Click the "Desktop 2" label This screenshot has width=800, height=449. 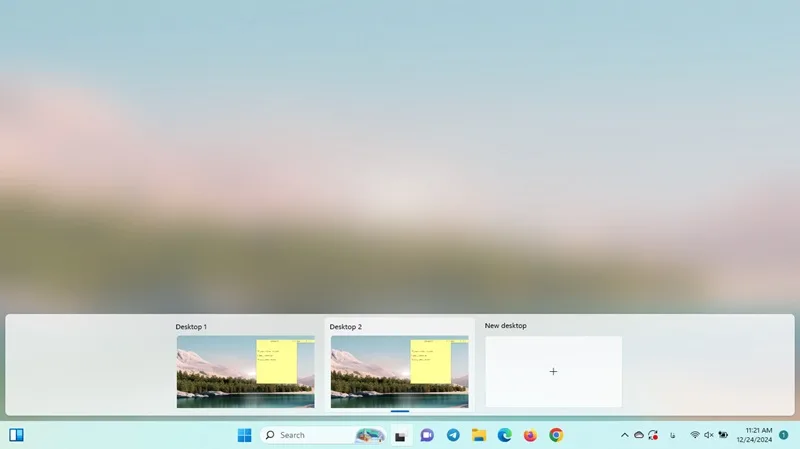point(345,327)
